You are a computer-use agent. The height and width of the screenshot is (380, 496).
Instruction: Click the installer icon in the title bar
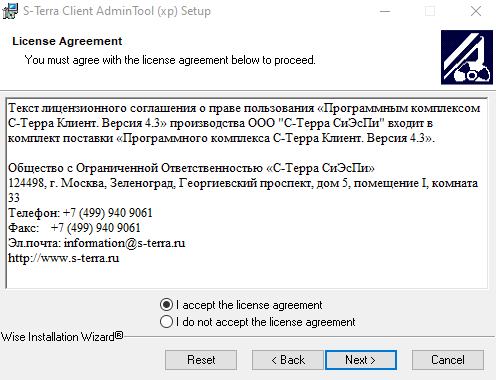click(x=10, y=11)
